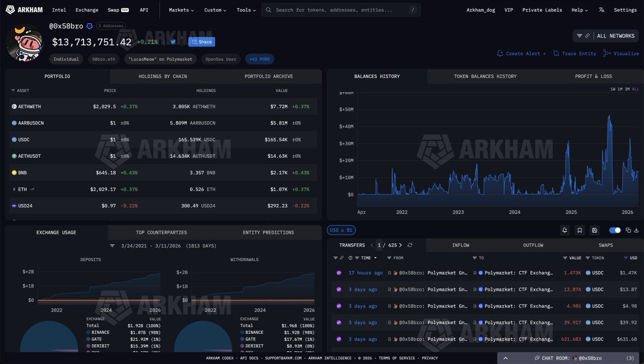
Task: Open the exchange usage date filter icon
Action: [x=112, y=246]
